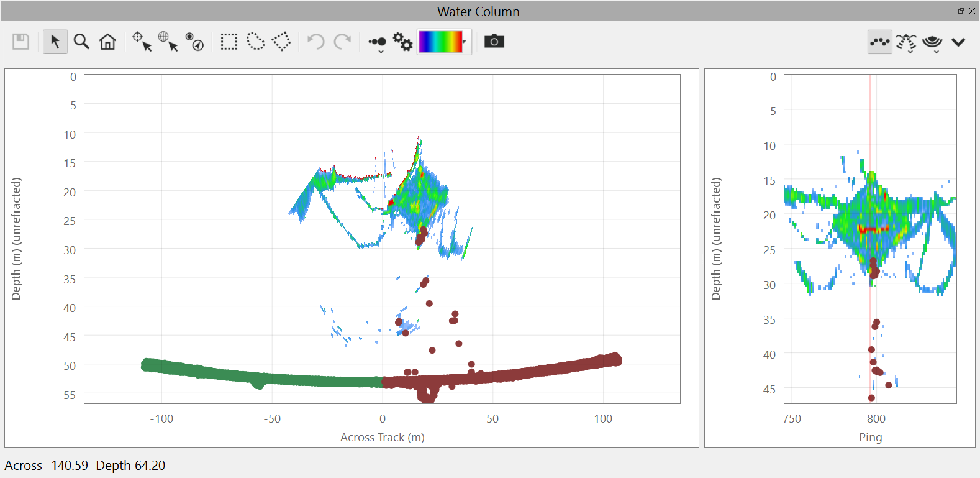Choose the lasso freeform selection tool

pos(255,42)
